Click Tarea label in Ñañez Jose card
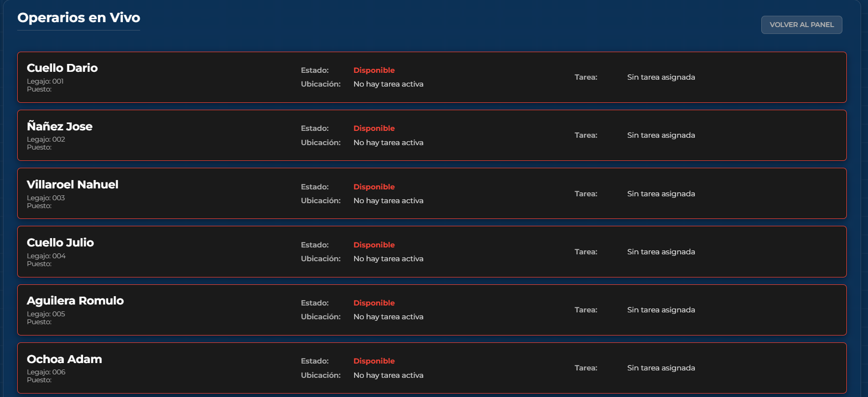Viewport: 868px width, 397px height. pos(586,135)
